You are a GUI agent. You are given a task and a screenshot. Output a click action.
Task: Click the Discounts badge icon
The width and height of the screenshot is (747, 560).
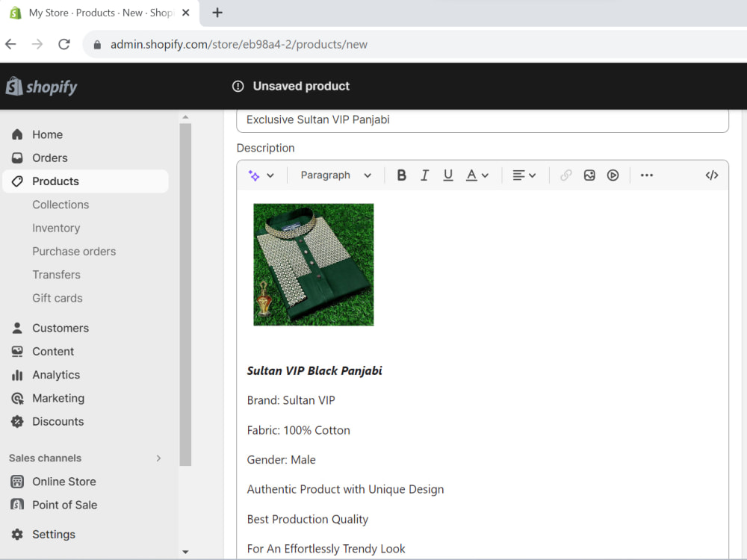coord(17,421)
